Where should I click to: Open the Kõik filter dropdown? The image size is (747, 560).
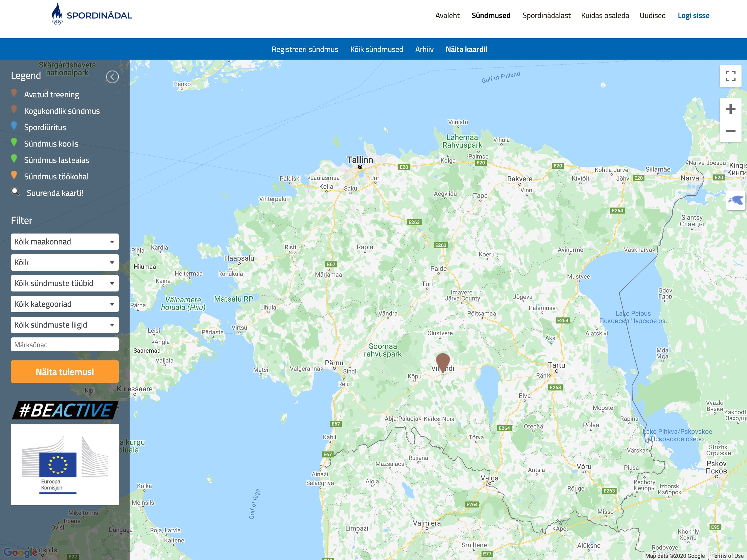[65, 262]
